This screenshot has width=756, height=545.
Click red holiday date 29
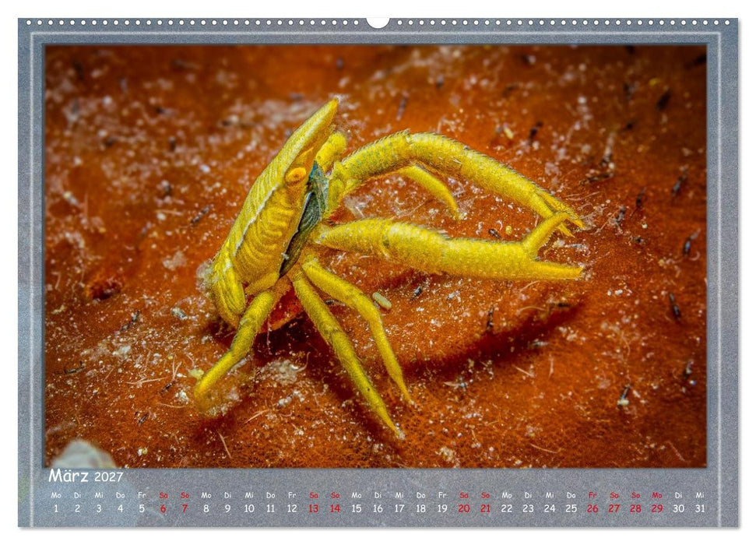pyautogui.click(x=656, y=508)
